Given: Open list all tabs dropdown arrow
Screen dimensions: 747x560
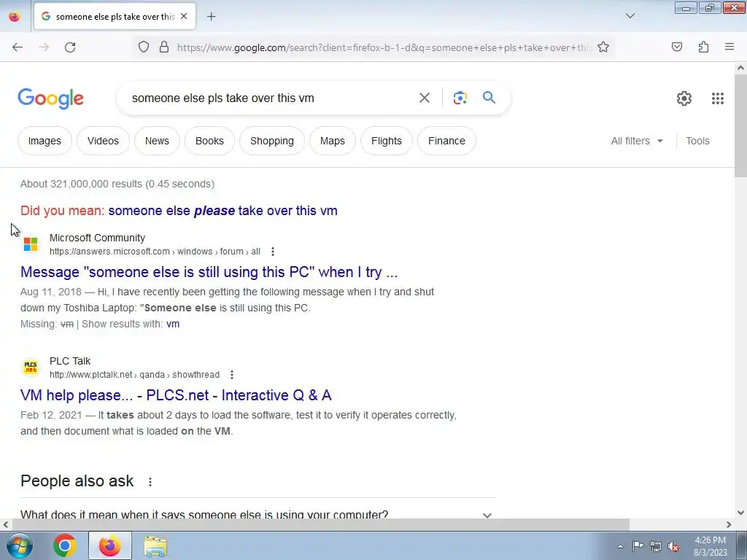Looking at the screenshot, I should click(x=630, y=16).
